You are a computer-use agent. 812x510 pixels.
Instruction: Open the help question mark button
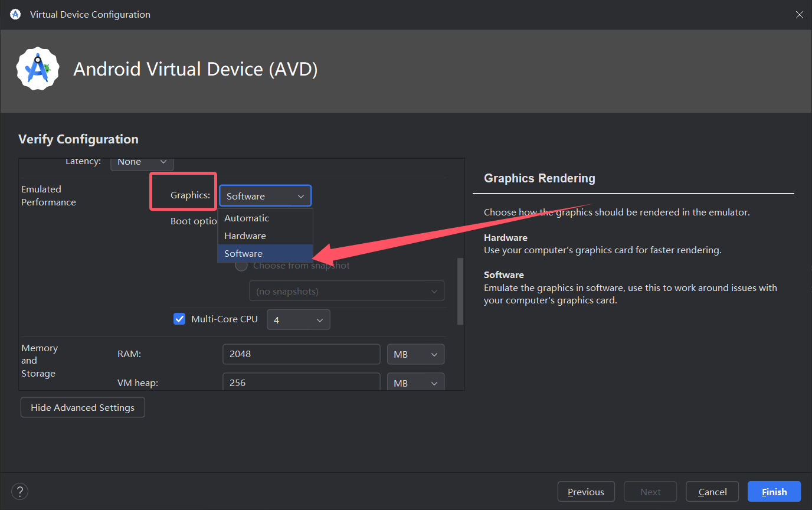pos(19,491)
